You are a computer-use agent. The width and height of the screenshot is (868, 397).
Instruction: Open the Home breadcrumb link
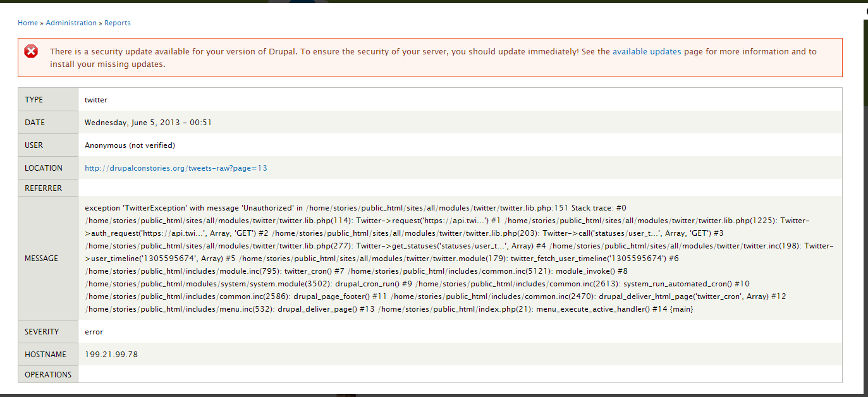click(x=28, y=23)
